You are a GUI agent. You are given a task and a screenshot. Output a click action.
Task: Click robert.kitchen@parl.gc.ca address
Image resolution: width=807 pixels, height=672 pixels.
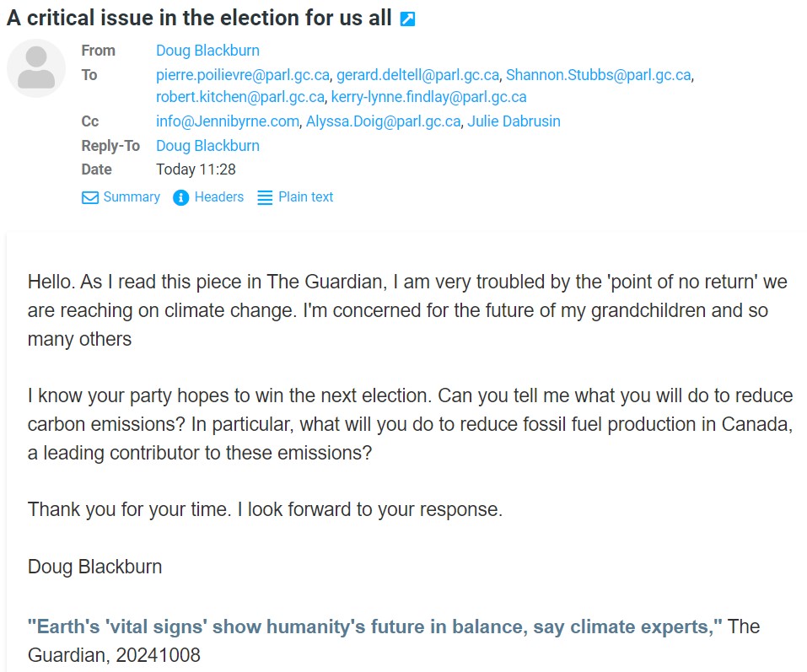point(240,97)
